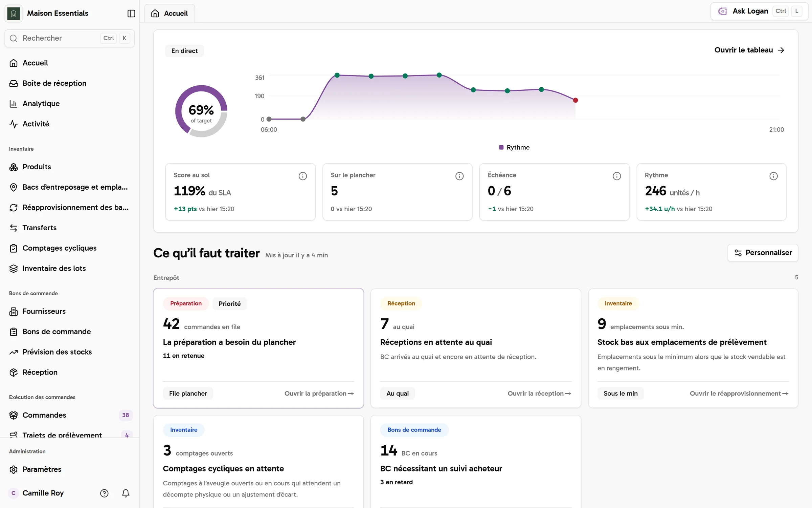
Task: Click the Produits sidebar icon
Action: [x=14, y=167]
